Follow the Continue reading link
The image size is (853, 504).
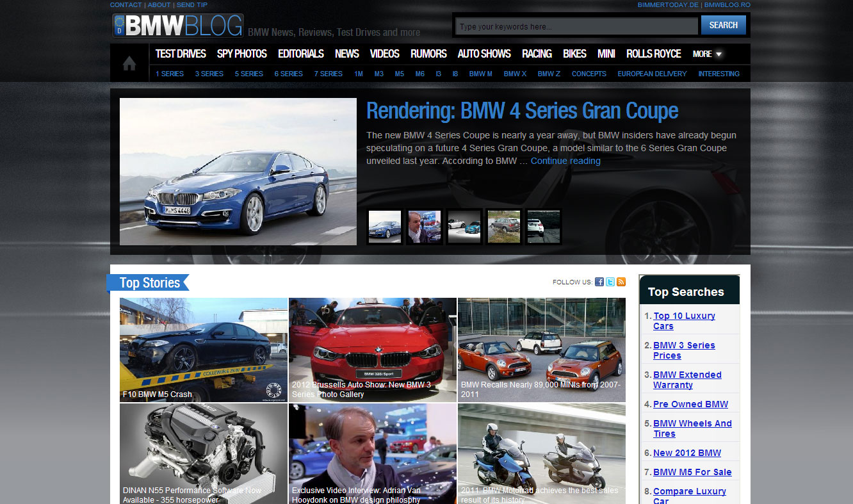[565, 161]
